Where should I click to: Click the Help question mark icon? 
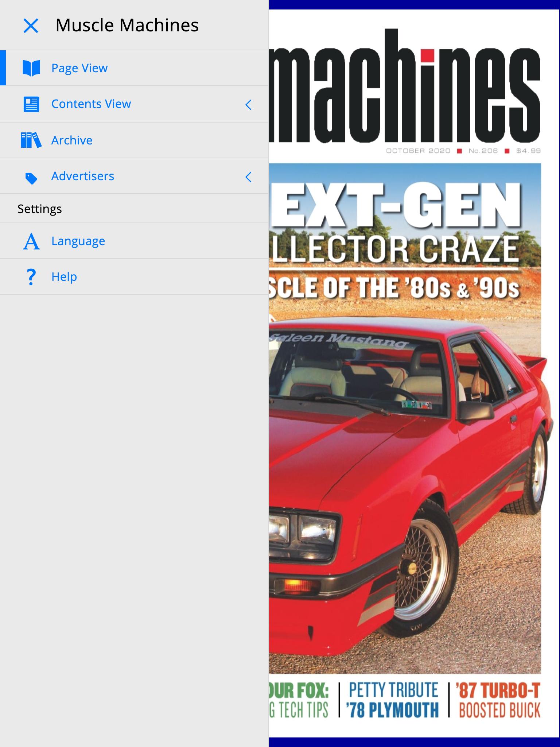tap(31, 277)
